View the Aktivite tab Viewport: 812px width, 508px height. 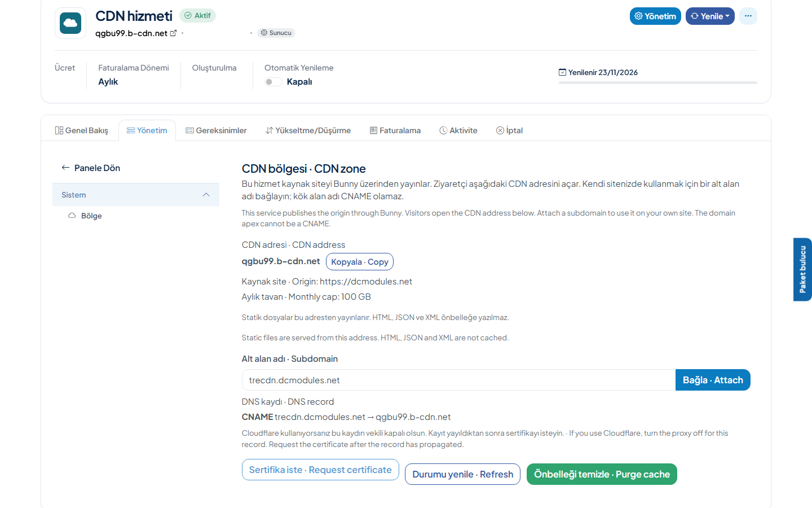[458, 130]
